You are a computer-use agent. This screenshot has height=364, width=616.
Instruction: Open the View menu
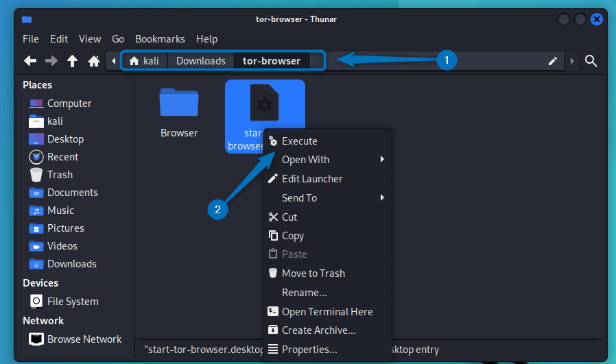tap(90, 39)
